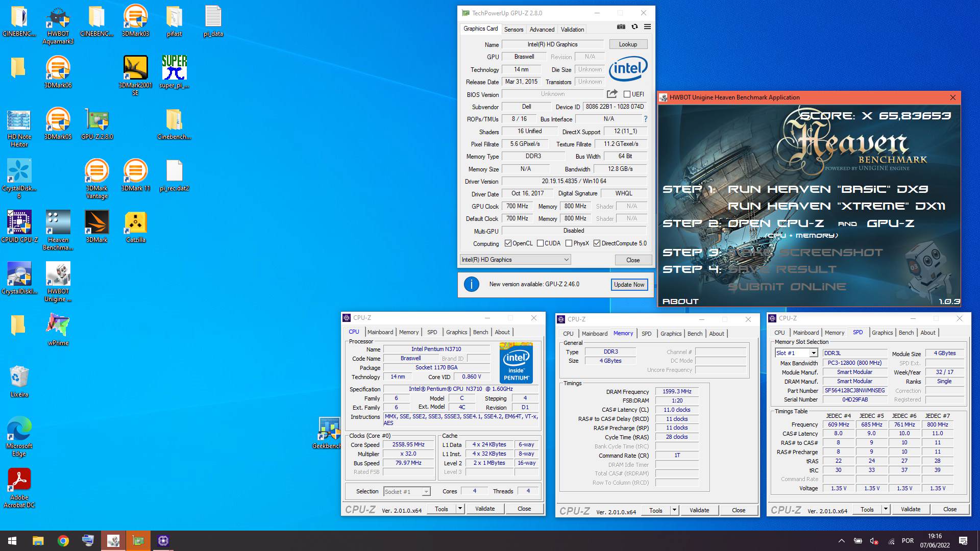Expand Tools arrow in CPU-Z SPD window

[x=886, y=509]
